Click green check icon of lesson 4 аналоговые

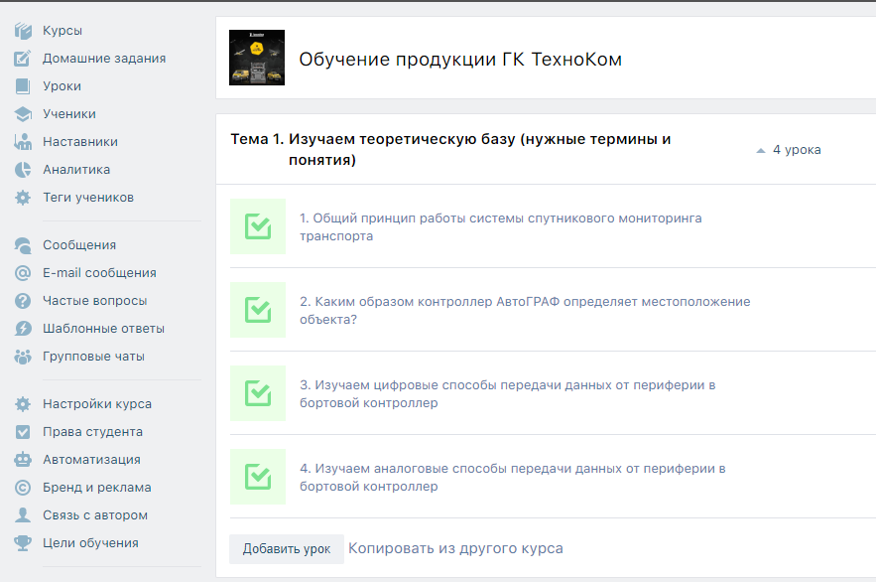tap(258, 477)
